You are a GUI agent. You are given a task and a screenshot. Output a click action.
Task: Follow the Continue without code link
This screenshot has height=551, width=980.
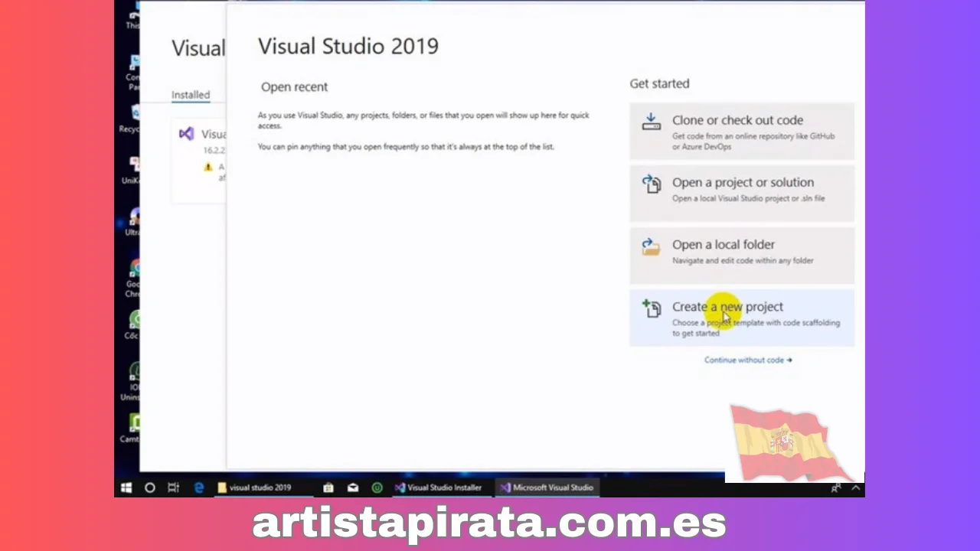(x=748, y=360)
